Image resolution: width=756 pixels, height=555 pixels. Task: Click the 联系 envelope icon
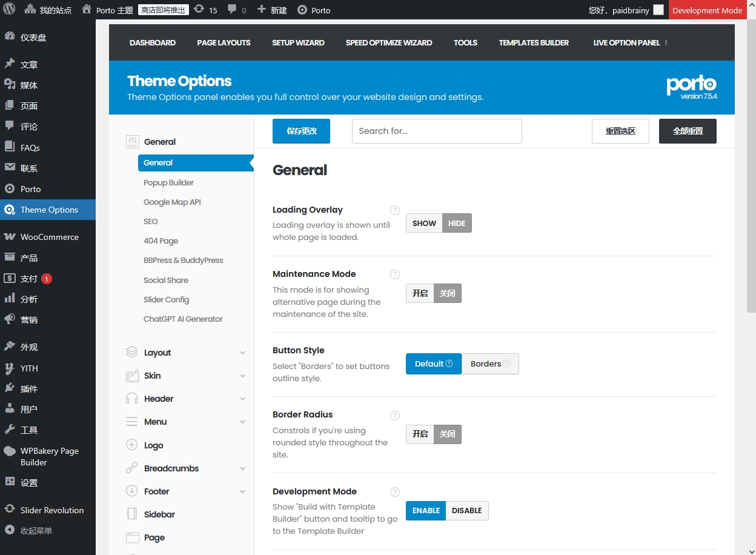tap(9, 168)
